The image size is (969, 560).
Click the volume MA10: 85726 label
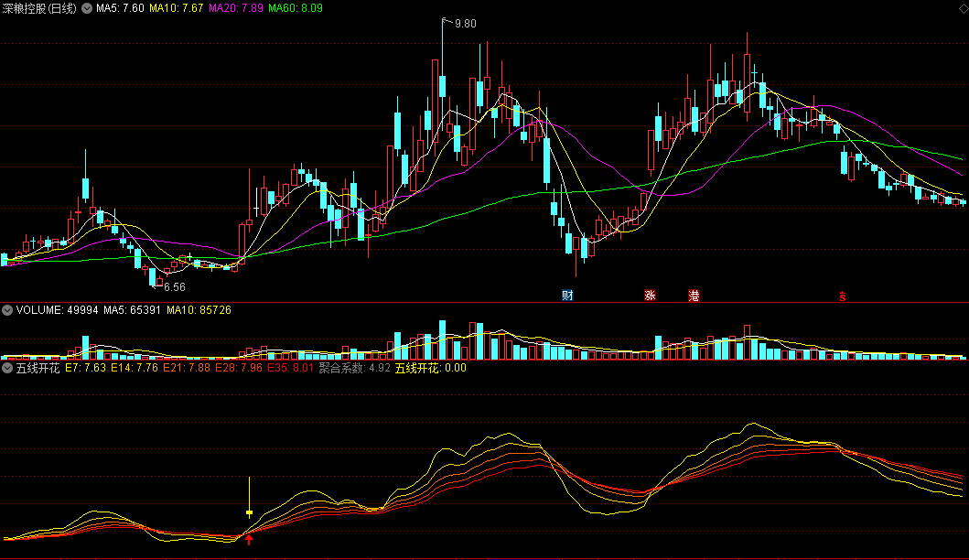(x=199, y=309)
